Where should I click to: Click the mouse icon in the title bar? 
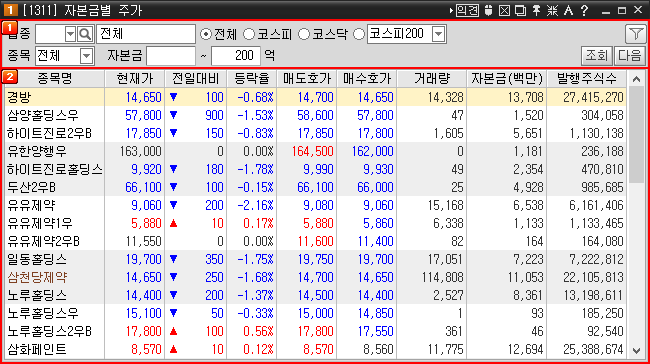489,10
